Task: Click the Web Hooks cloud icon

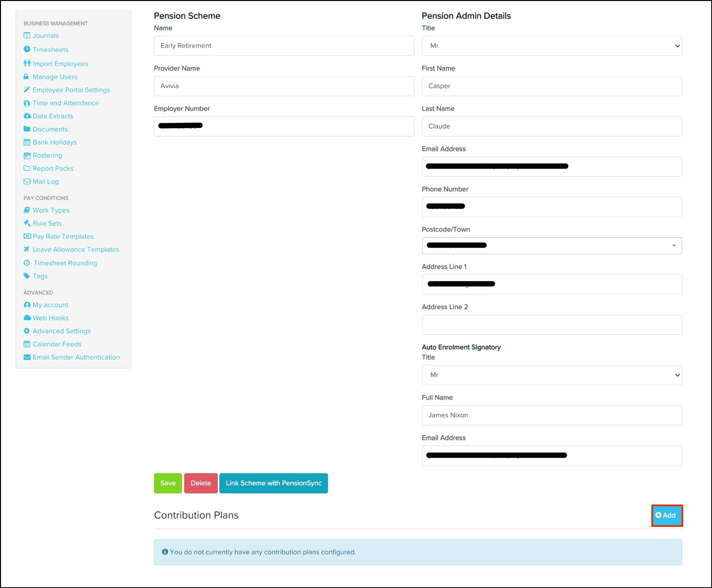Action: [x=27, y=318]
